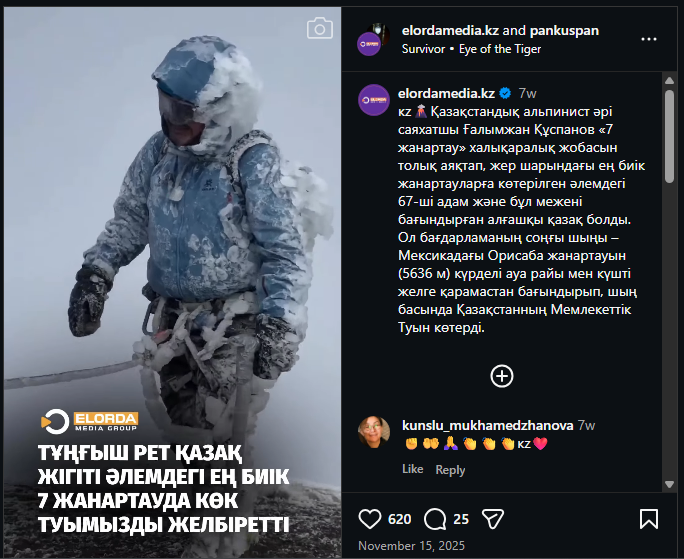This screenshot has height=559, width=684.
Task: Share the post with paper plane icon
Action: point(492,519)
